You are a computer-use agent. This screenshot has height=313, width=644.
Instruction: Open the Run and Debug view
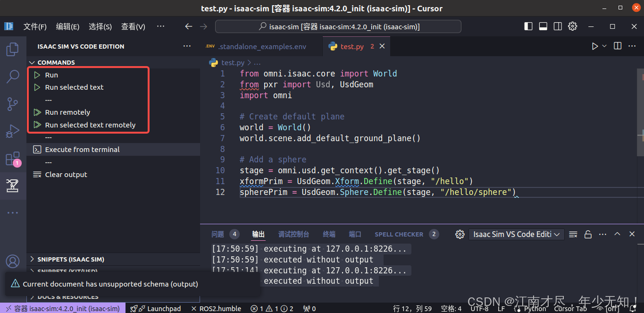[x=13, y=131]
